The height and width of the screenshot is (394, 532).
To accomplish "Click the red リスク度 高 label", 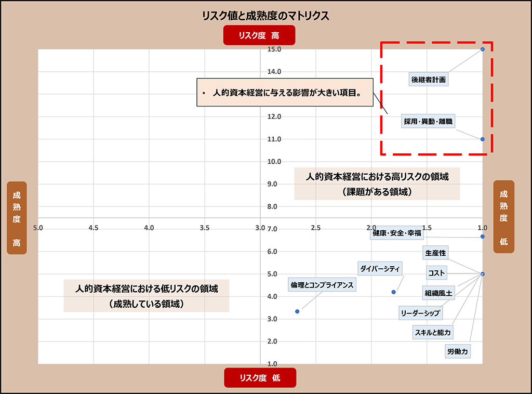I will [259, 35].
